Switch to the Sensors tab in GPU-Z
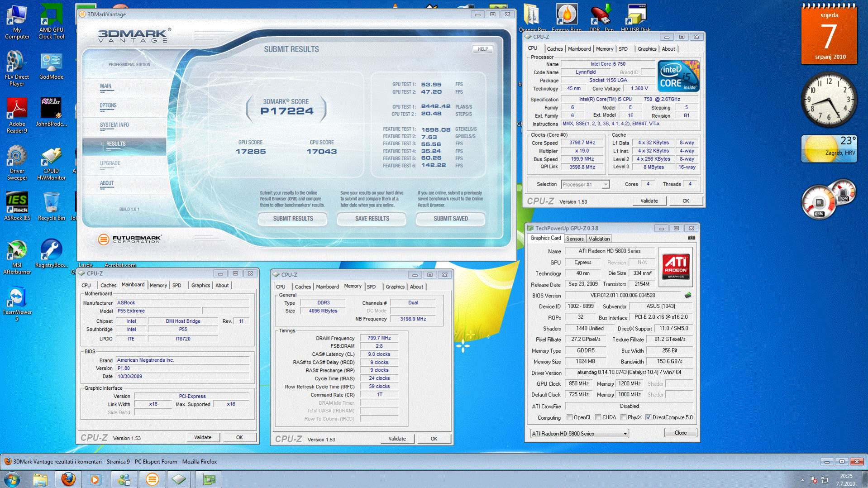Viewport: 868px width, 488px height. coord(575,239)
